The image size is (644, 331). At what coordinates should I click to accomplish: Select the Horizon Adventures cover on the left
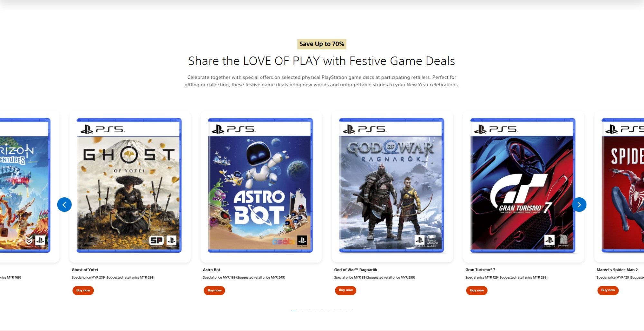pos(24,185)
